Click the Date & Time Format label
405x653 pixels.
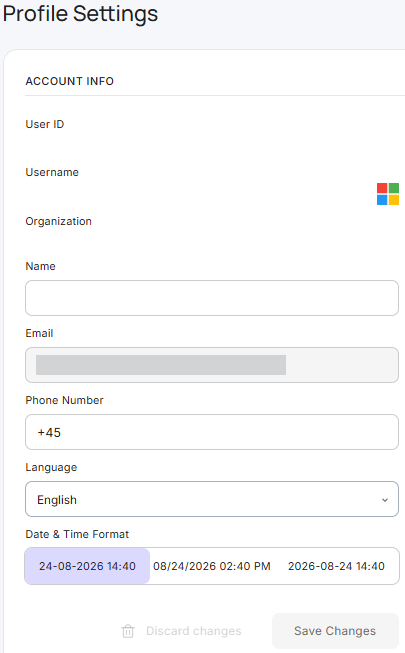click(x=77, y=534)
